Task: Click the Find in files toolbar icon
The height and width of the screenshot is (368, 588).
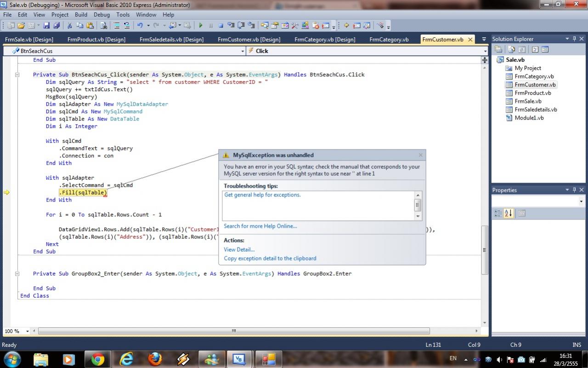Action: click(x=103, y=26)
